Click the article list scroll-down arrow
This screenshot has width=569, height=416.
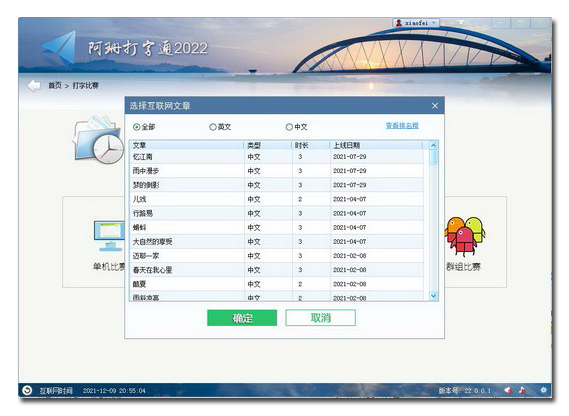pos(433,296)
